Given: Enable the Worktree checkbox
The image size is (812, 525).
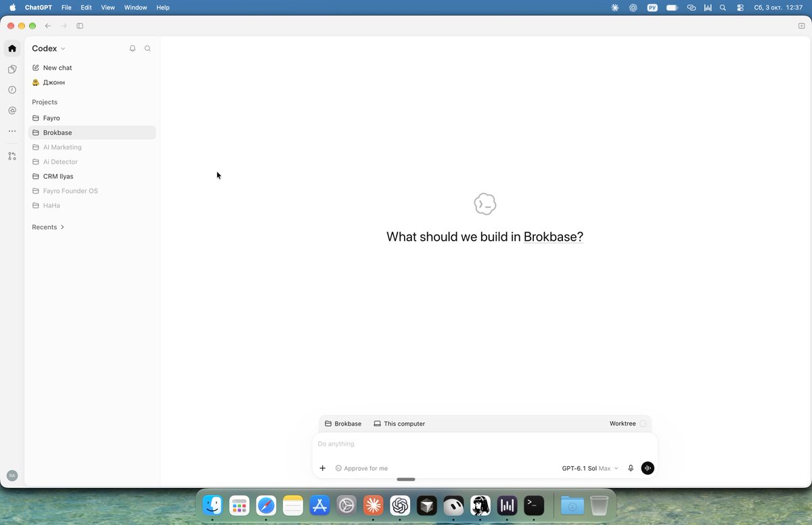Looking at the screenshot, I should click(643, 424).
